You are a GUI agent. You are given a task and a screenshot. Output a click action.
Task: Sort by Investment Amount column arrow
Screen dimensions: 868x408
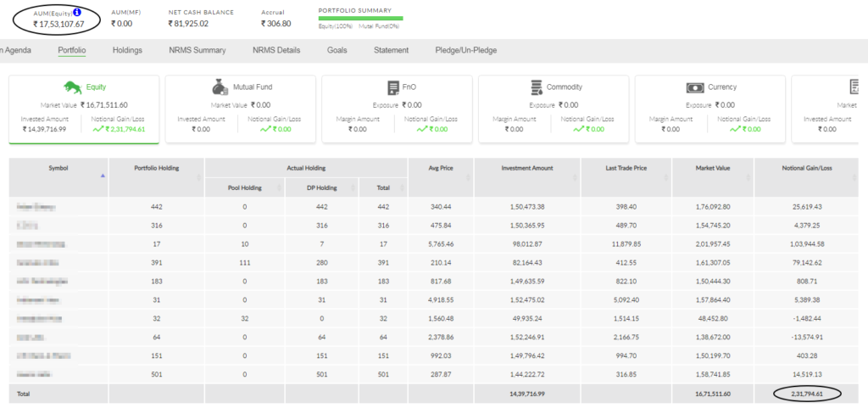(x=576, y=177)
